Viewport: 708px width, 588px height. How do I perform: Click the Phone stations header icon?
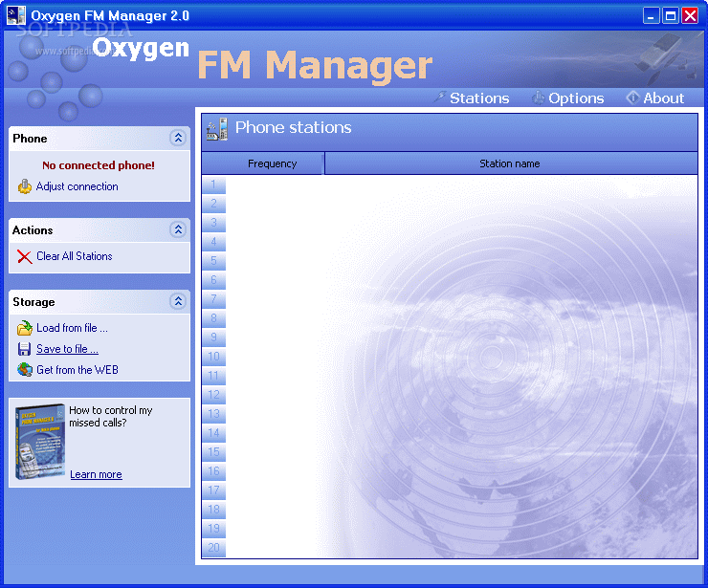pos(217,129)
